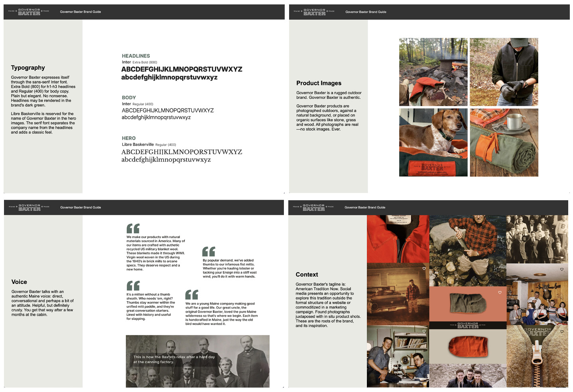
Task: Favorite the gray mitten on coral background
Action: 500,293
